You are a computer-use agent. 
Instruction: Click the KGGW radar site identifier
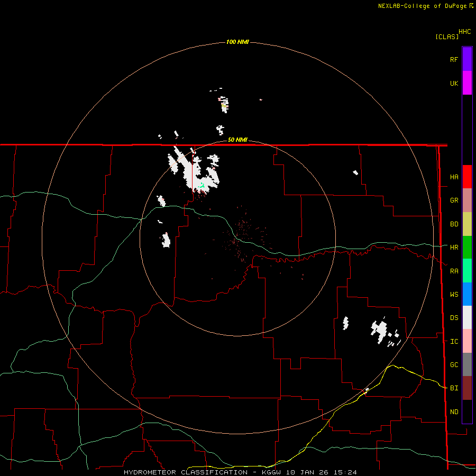click(270, 472)
